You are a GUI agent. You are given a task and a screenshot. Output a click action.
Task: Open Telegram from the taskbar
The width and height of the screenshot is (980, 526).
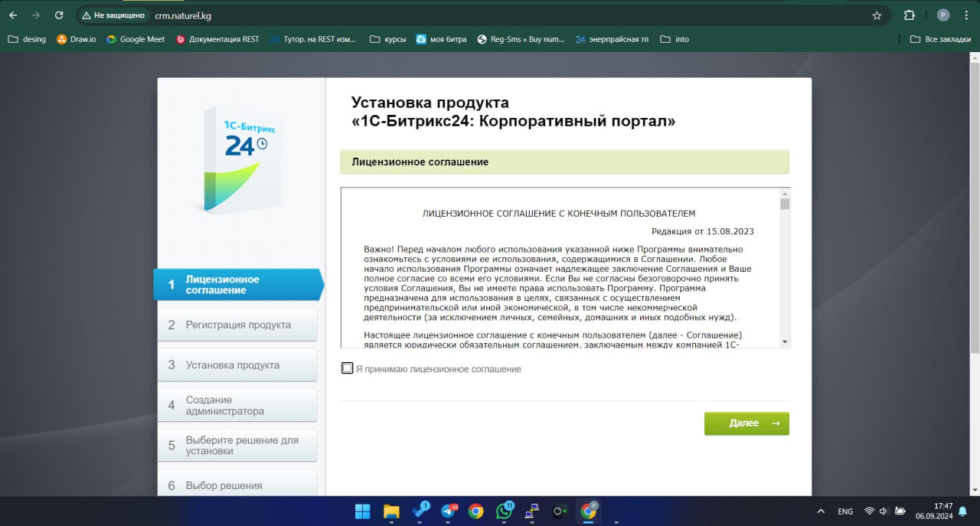(449, 511)
